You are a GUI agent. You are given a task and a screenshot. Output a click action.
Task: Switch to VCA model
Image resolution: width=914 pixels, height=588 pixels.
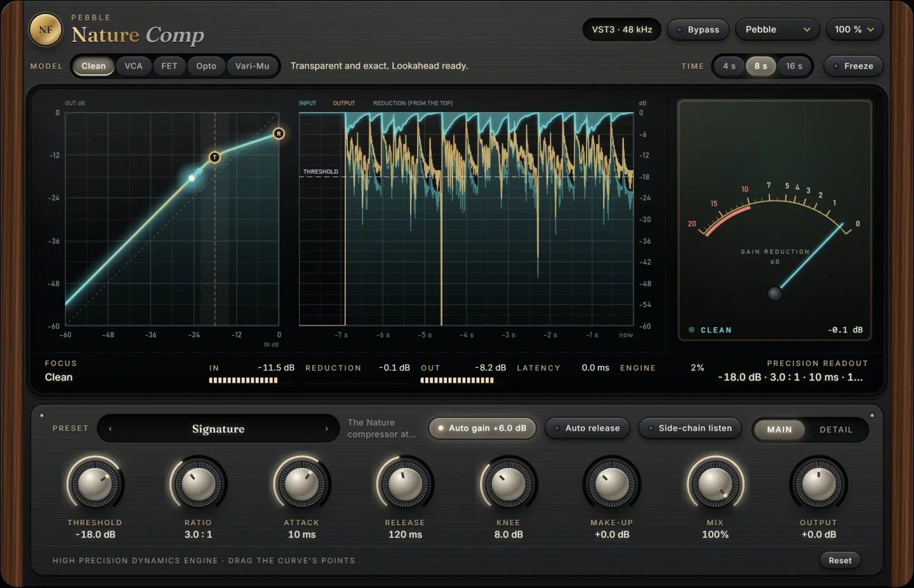pos(133,66)
